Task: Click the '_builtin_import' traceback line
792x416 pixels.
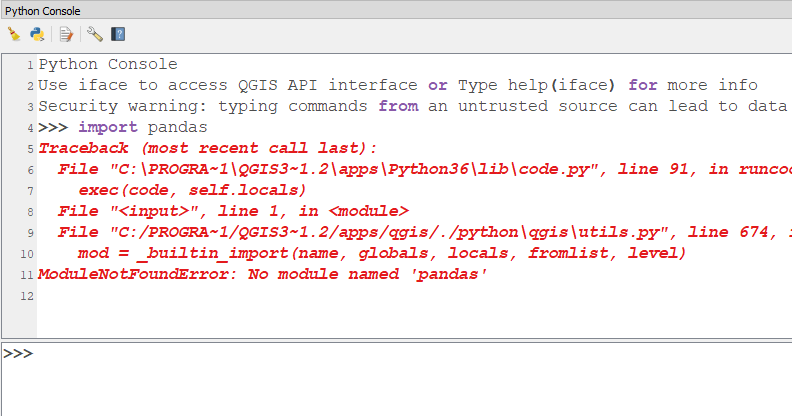Action: (382, 253)
